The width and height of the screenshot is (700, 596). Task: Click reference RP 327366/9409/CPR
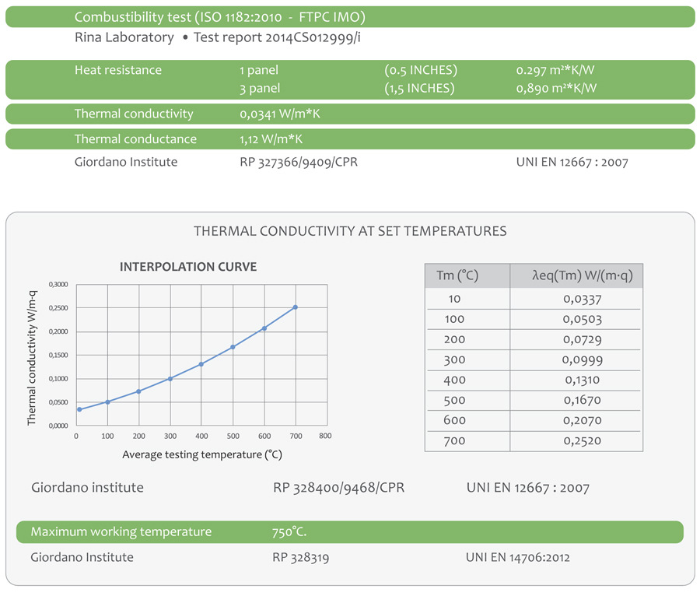pyautogui.click(x=299, y=162)
